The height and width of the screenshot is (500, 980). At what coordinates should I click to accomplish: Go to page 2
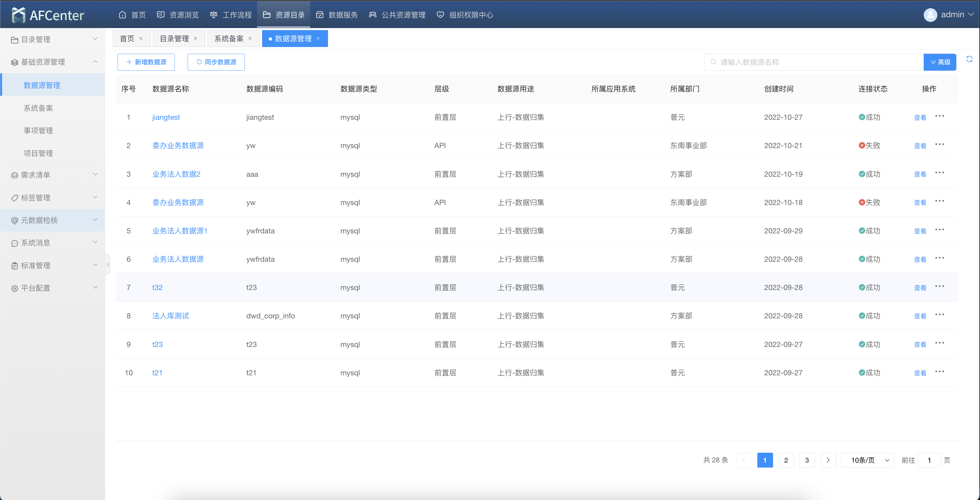tap(786, 460)
